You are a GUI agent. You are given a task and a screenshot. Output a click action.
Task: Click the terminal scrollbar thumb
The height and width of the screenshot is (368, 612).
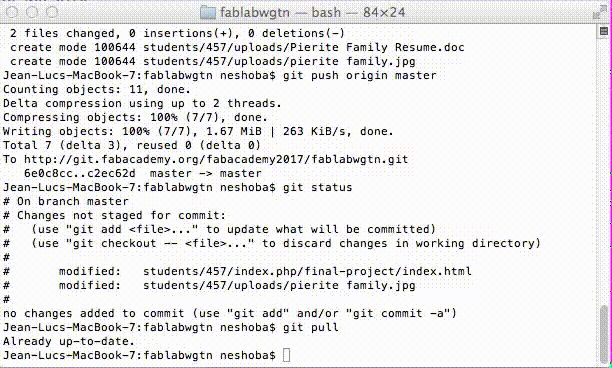[x=604, y=334]
